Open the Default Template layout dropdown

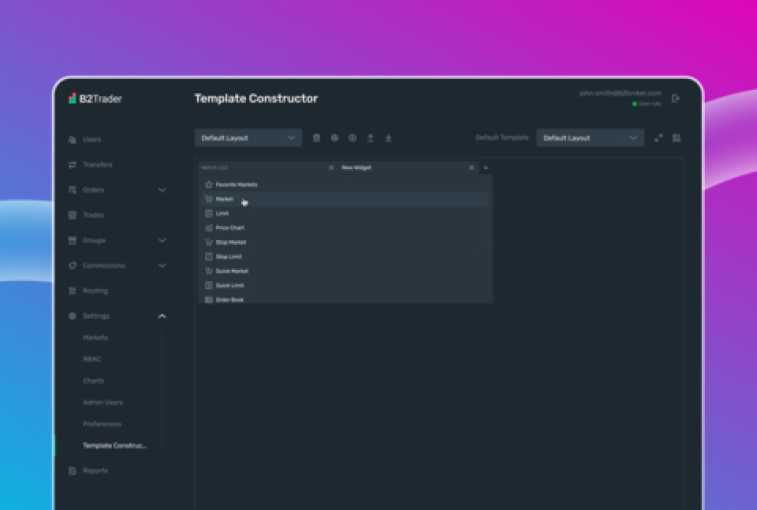[590, 138]
